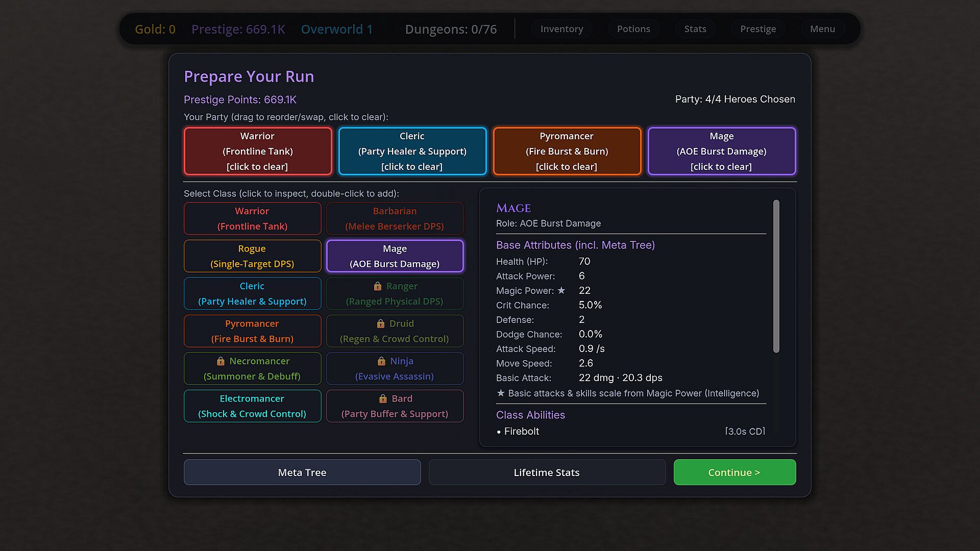Clear the Warrior party slot
The height and width of the screenshot is (551, 980).
point(258,151)
